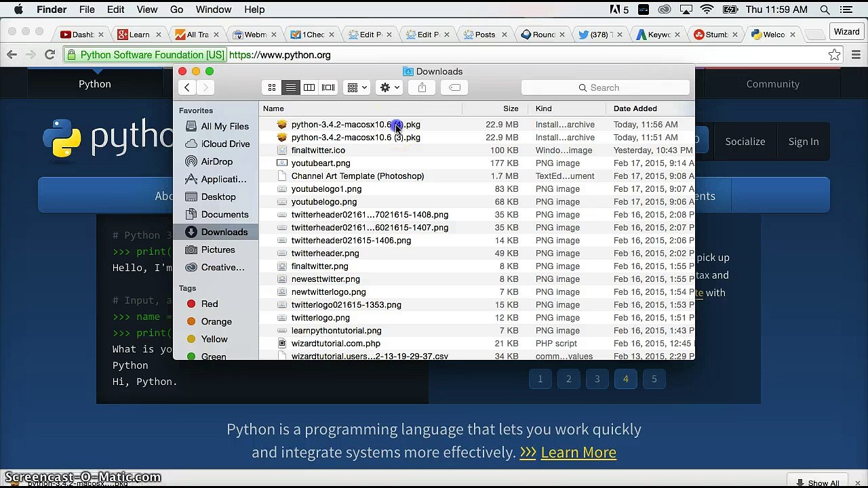Open AirDrop in Finder sidebar
This screenshot has height=488, width=868.
(x=216, y=161)
